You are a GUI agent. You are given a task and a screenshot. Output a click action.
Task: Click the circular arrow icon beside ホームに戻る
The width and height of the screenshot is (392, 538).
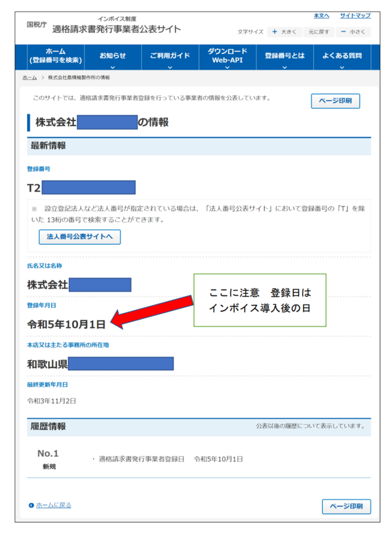(x=31, y=505)
